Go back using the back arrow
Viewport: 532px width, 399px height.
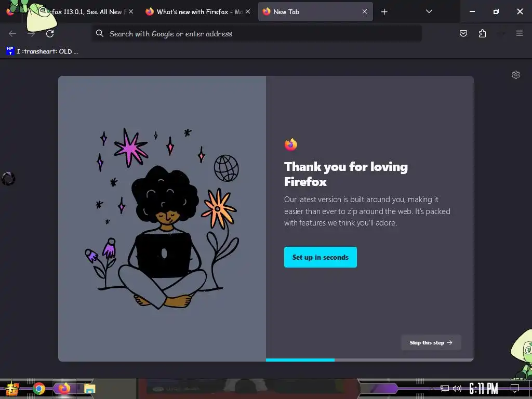click(12, 34)
